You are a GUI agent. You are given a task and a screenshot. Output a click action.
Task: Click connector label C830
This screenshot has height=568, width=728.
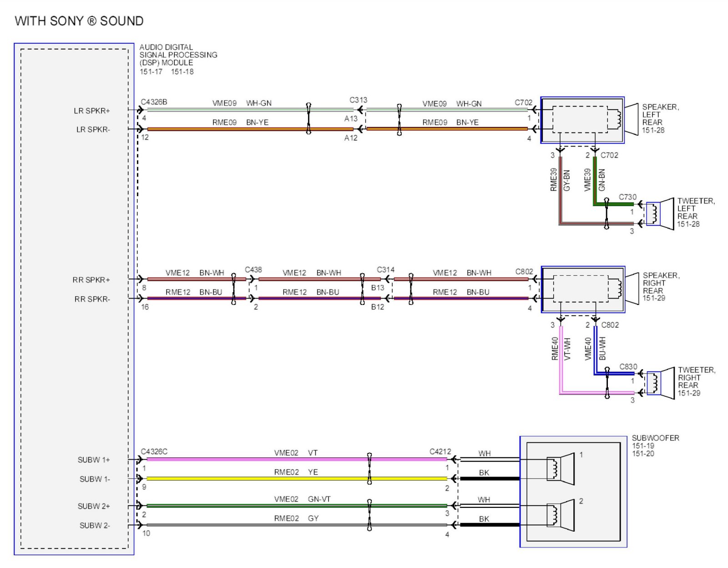click(628, 366)
